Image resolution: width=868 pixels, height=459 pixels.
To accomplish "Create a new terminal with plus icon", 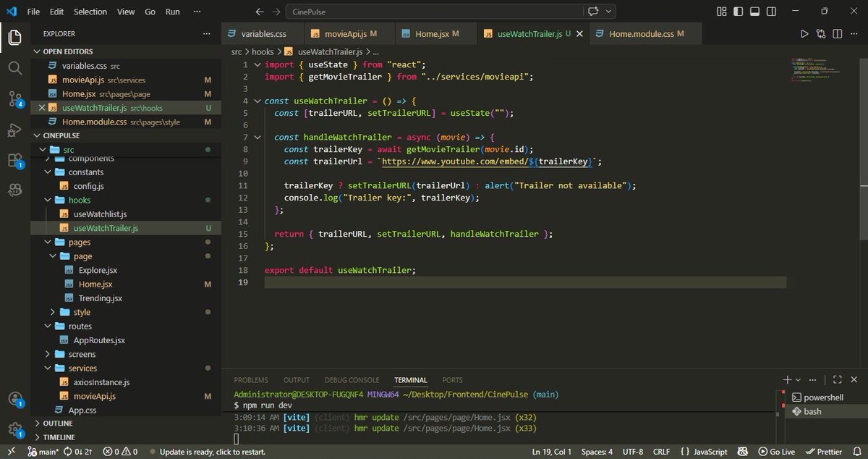I will (787, 379).
